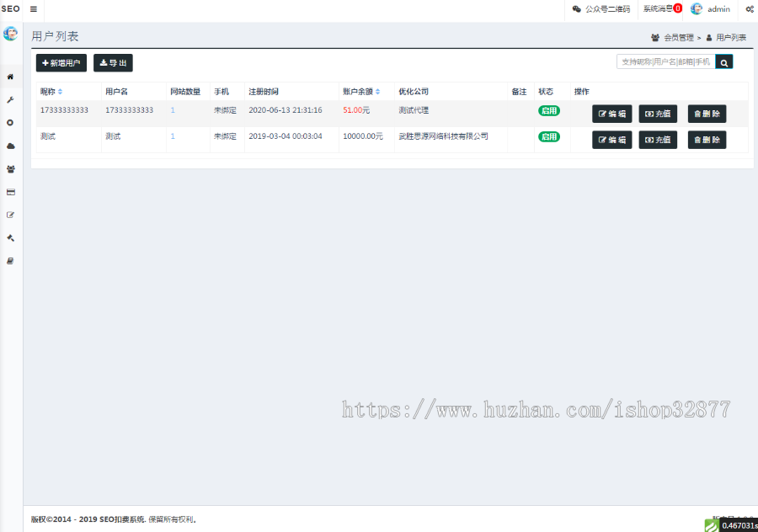Open the home icon in sidebar
Screen dimensions: 758x532
coord(10,77)
